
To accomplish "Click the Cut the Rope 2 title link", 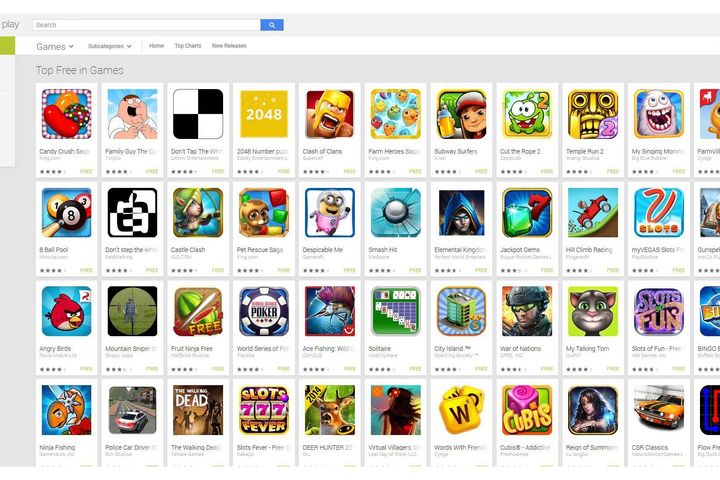I will (x=520, y=151).
